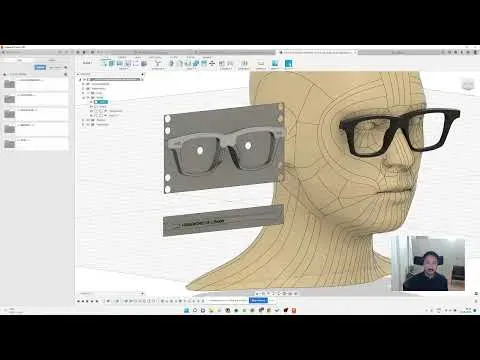Close the active document tab
Viewport: 480px width, 360px height.
tap(355, 52)
